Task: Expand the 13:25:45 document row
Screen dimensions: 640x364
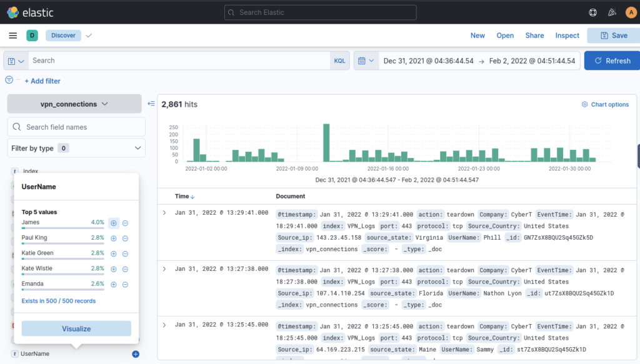Action: [164, 325]
